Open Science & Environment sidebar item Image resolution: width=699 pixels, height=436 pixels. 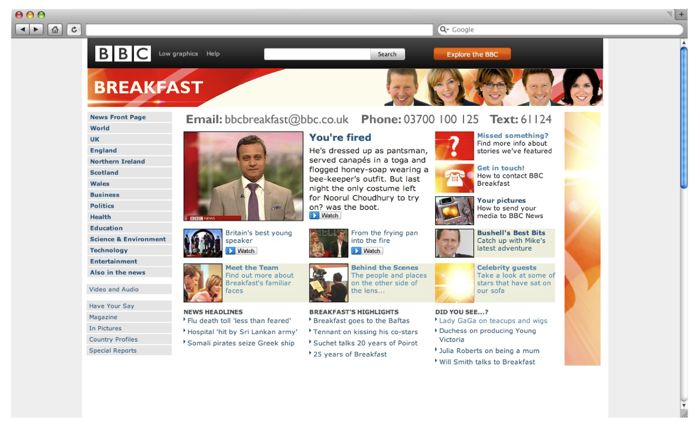129,239
